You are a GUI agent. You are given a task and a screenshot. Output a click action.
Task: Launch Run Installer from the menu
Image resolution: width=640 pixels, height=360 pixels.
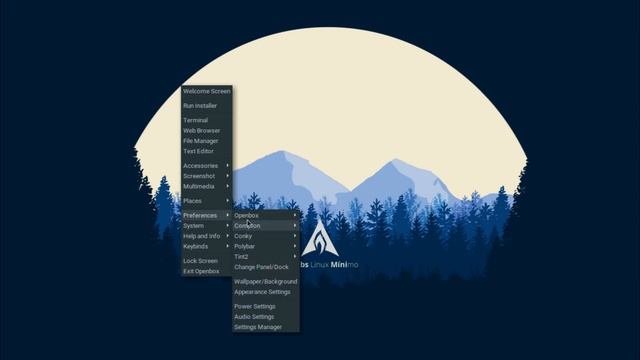207,106
